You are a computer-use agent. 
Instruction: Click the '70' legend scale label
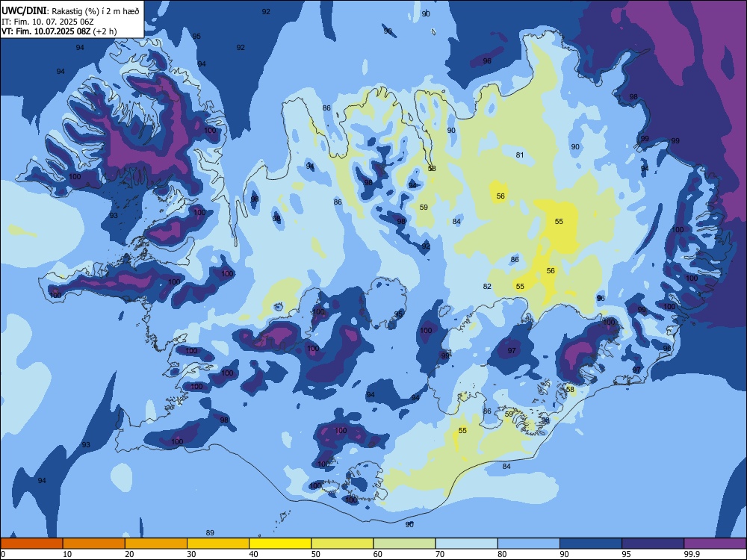[x=440, y=554]
